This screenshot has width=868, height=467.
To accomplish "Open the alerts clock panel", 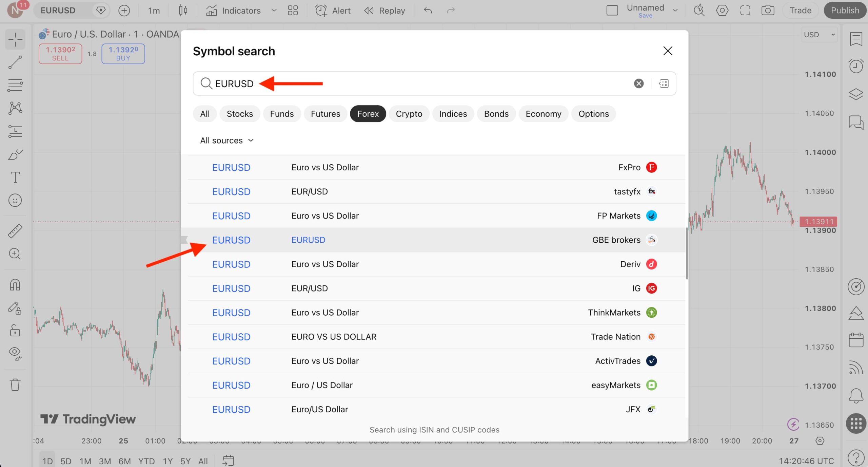I will [x=856, y=66].
